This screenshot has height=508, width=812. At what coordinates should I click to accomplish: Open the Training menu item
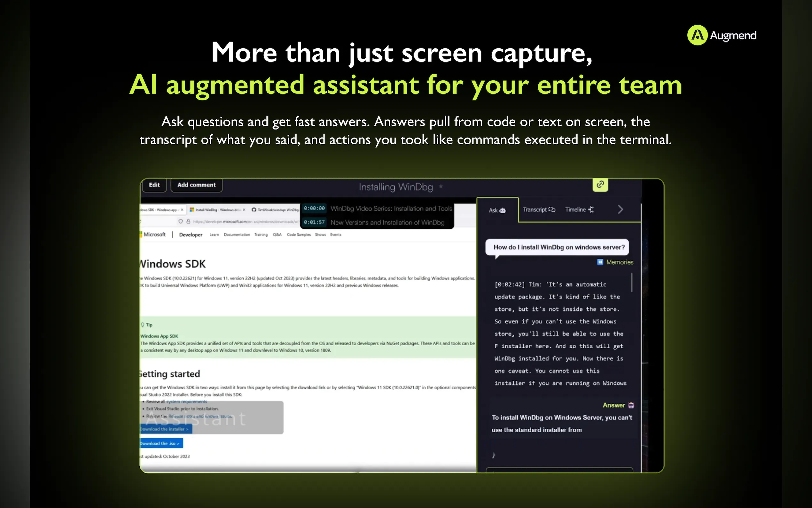(261, 234)
